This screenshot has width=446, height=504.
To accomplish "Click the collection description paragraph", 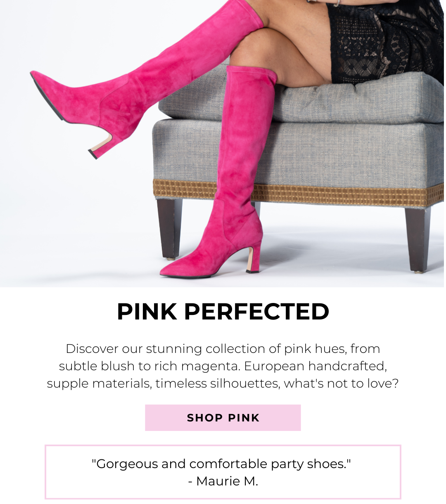I will click(x=223, y=366).
